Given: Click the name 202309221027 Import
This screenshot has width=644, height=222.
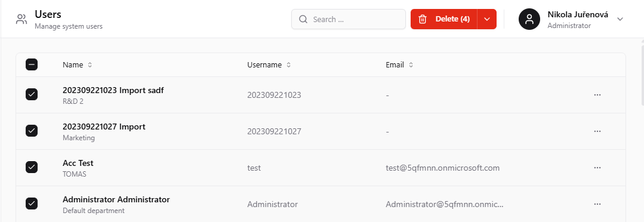Looking at the screenshot, I should tap(104, 127).
